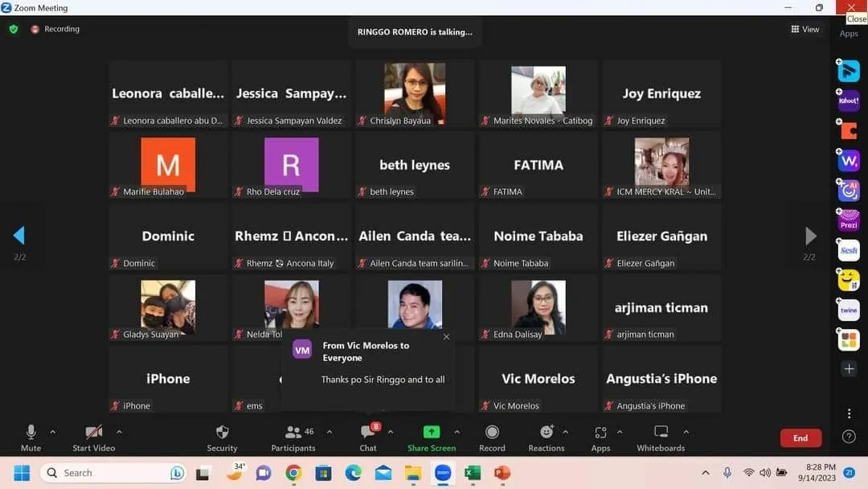Open Microsoft Excel from the taskbar

coord(473,473)
